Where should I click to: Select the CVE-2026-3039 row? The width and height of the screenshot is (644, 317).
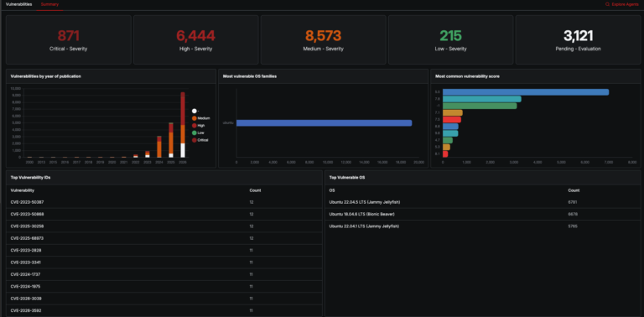164,299
